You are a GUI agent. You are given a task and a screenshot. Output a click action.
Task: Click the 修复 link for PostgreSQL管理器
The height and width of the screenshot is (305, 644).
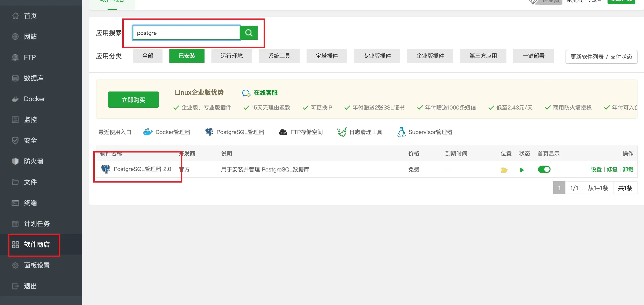point(612,169)
